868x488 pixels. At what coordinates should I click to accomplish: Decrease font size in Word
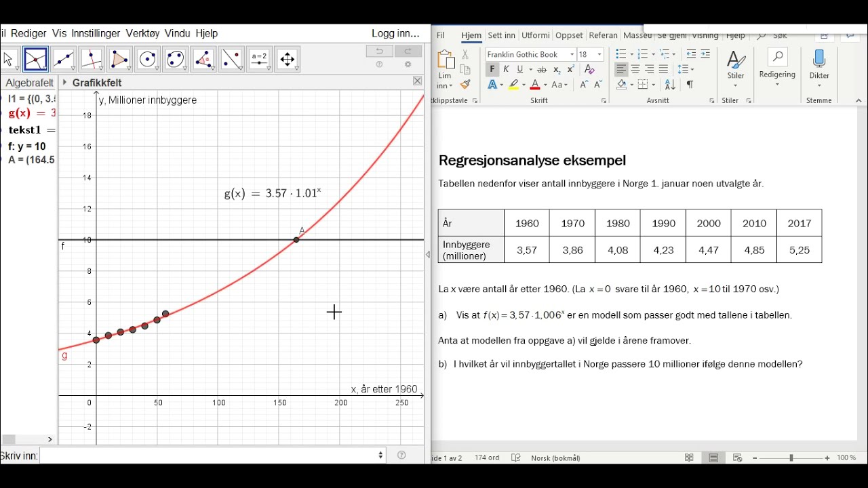click(597, 85)
